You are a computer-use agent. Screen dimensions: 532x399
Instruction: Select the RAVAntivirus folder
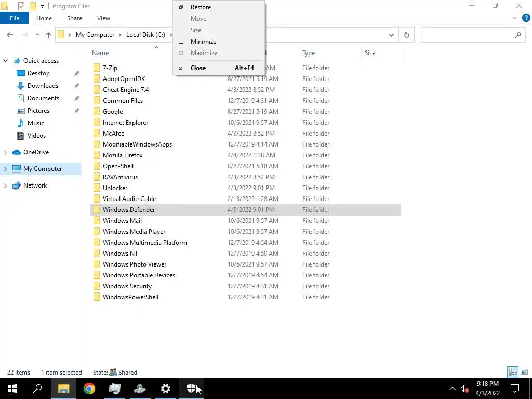(x=120, y=177)
